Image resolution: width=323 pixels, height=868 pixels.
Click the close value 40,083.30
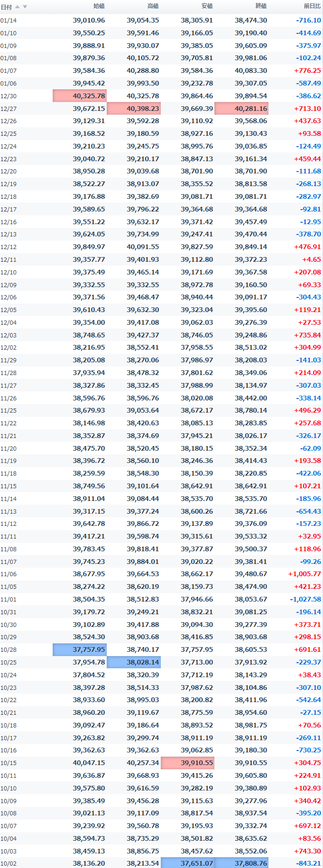(251, 71)
